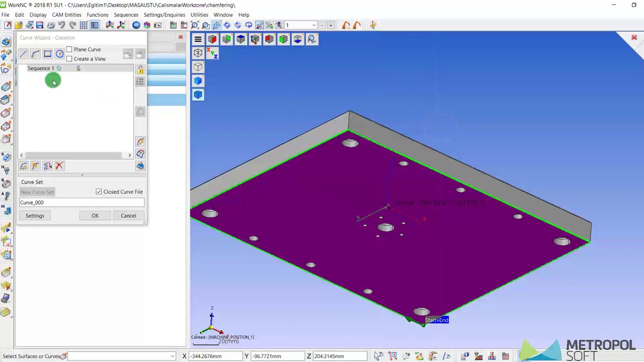Image resolution: width=644 pixels, height=362 pixels.
Task: Select the rectangle curve tool in Curve Wizard
Action: coord(47,54)
